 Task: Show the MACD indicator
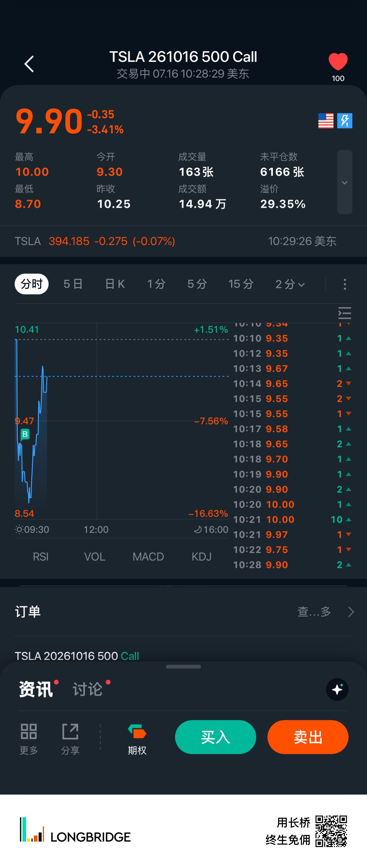coord(148,557)
